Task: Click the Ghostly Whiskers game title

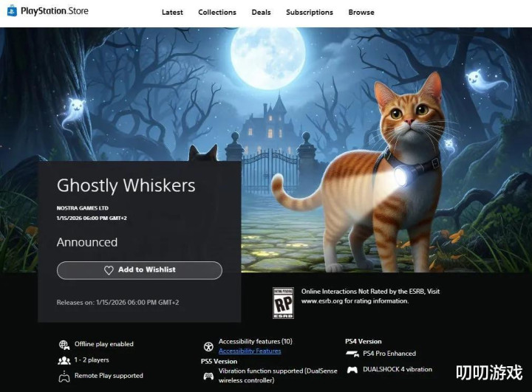Action: (x=126, y=185)
